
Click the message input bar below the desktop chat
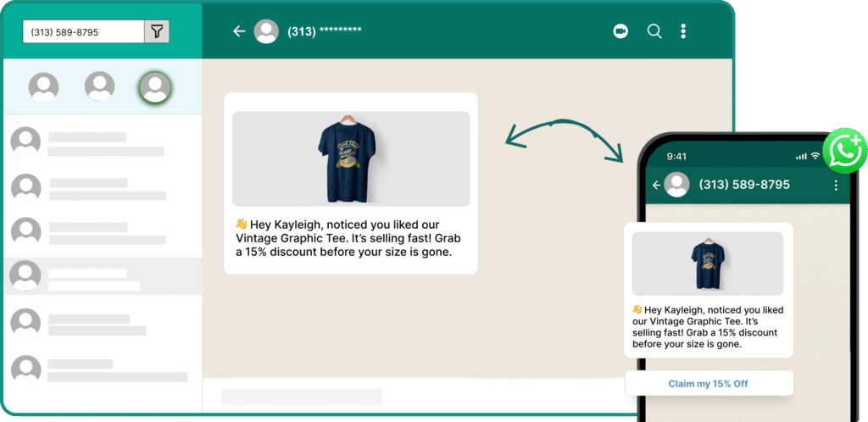[302, 397]
